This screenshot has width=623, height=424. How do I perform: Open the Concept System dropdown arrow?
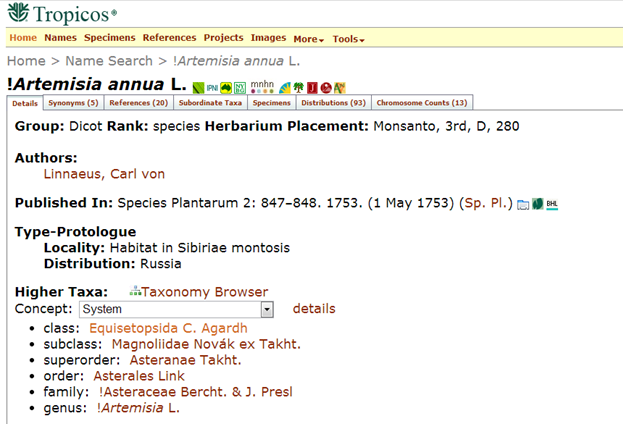[x=267, y=309]
